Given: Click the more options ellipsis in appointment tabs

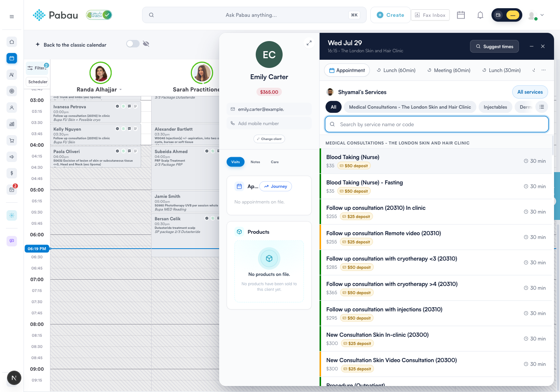Looking at the screenshot, I should point(544,70).
